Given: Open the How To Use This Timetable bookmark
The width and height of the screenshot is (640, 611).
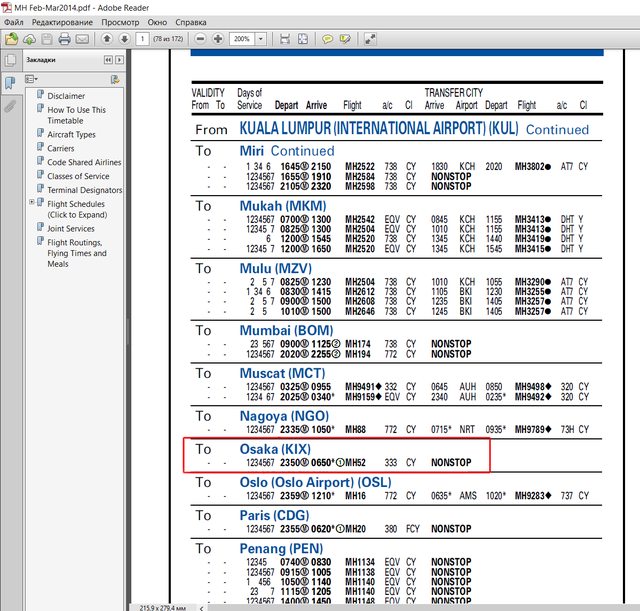Looking at the screenshot, I should coord(76,115).
